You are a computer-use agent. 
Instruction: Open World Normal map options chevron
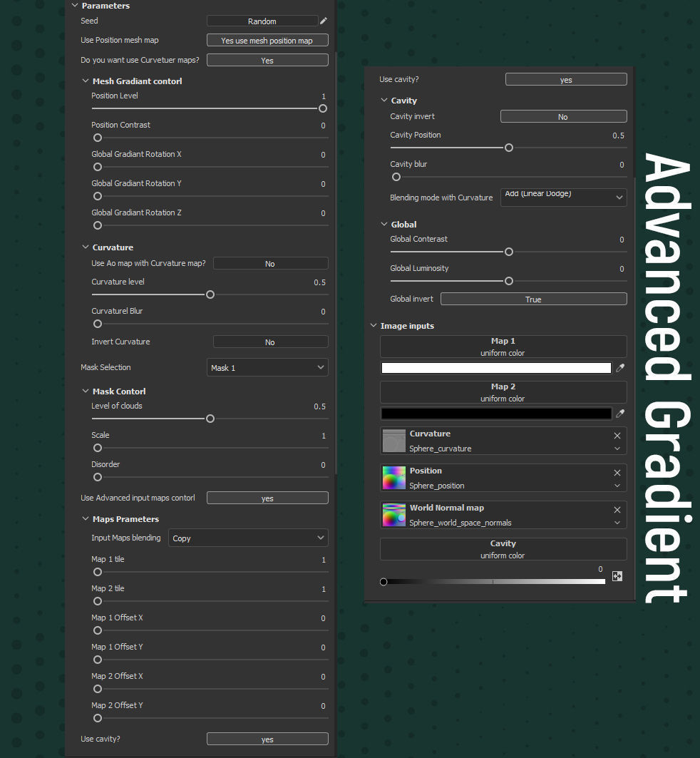click(x=617, y=523)
